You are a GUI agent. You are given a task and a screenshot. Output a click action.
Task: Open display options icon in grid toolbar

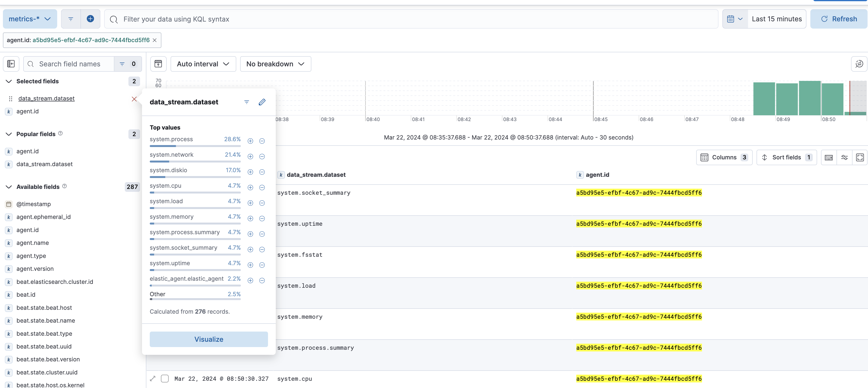coord(844,157)
